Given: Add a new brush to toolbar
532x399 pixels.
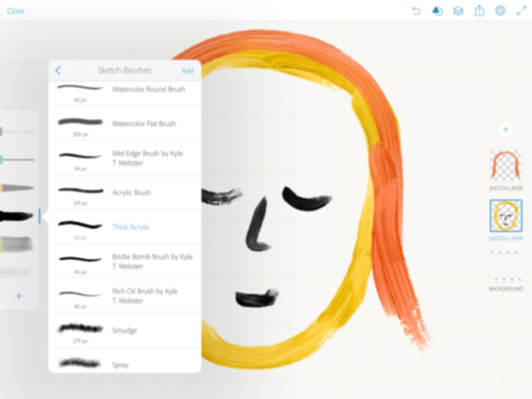Looking at the screenshot, I should point(18,296).
